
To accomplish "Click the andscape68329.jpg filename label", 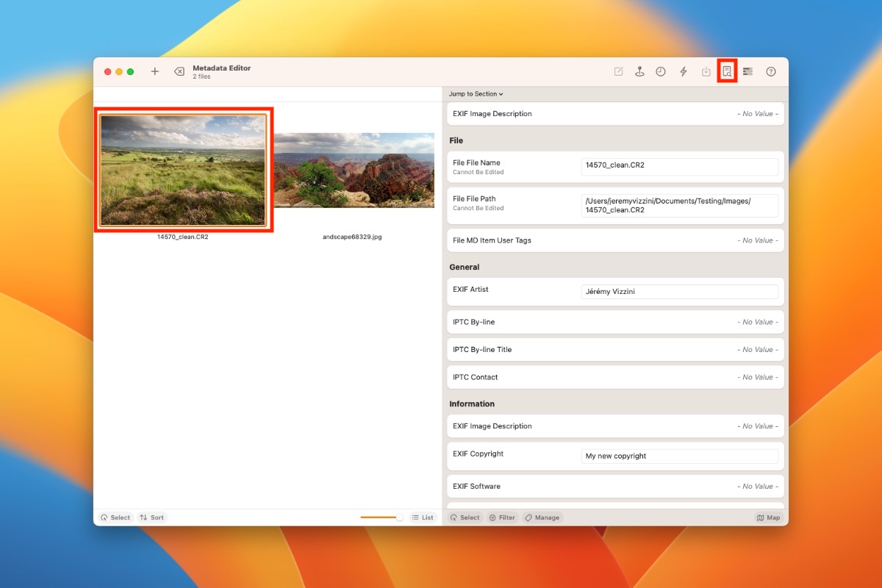I will (x=352, y=237).
